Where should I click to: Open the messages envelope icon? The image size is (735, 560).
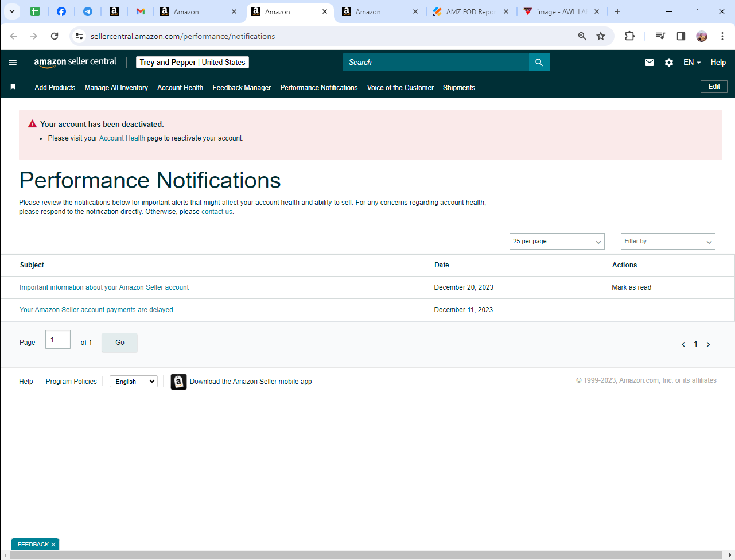(x=650, y=63)
